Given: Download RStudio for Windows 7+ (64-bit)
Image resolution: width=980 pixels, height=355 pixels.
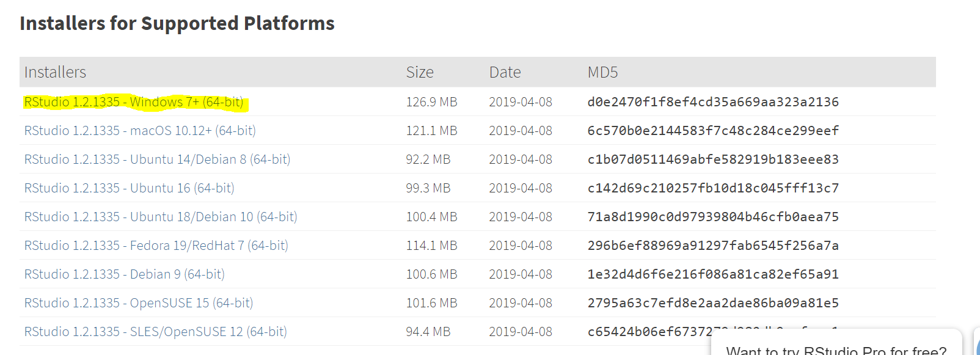Looking at the screenshot, I should click(x=134, y=102).
